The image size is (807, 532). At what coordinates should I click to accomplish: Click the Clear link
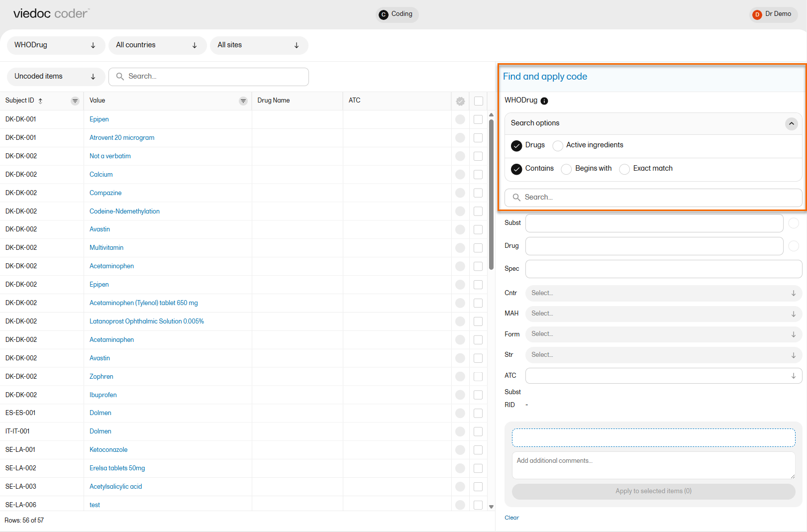coord(511,518)
